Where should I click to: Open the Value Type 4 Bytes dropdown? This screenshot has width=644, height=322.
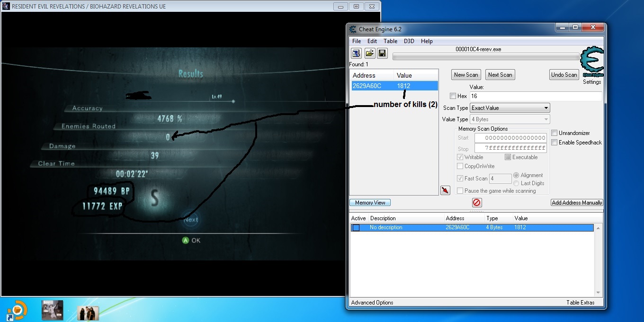[x=510, y=119]
